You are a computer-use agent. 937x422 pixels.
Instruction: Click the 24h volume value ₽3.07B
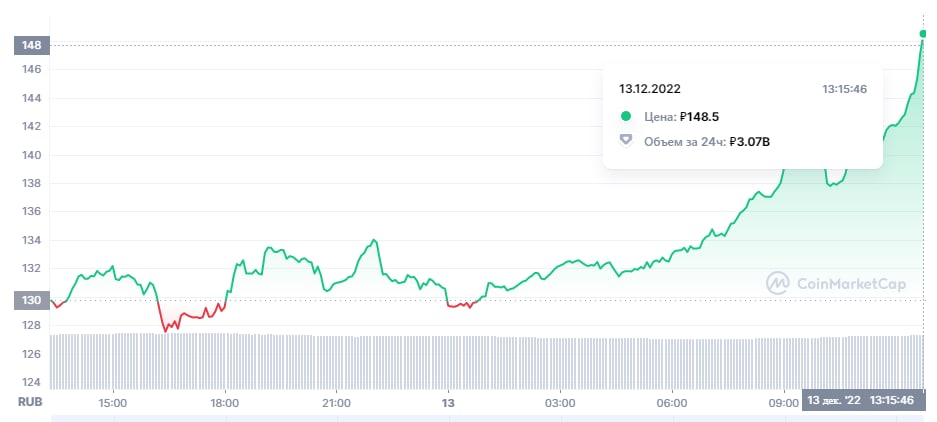tap(749, 141)
